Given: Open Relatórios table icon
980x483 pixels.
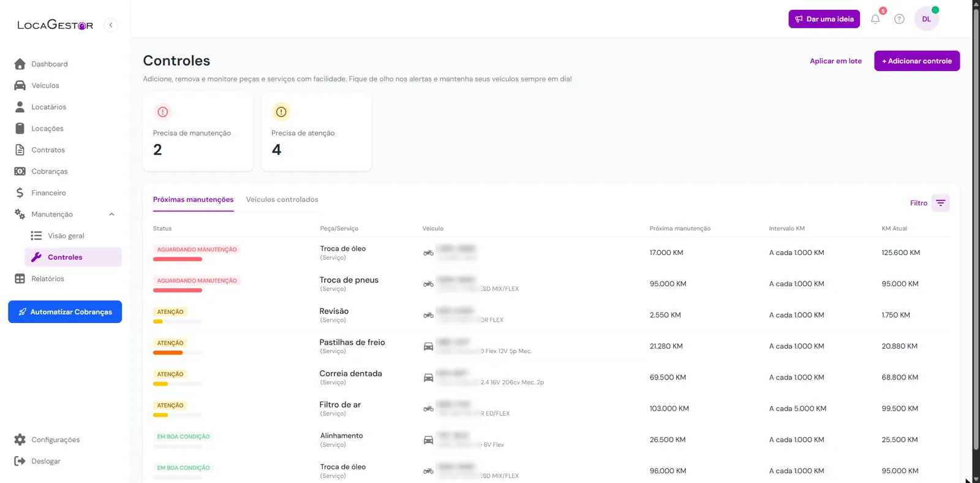Looking at the screenshot, I should (x=20, y=278).
